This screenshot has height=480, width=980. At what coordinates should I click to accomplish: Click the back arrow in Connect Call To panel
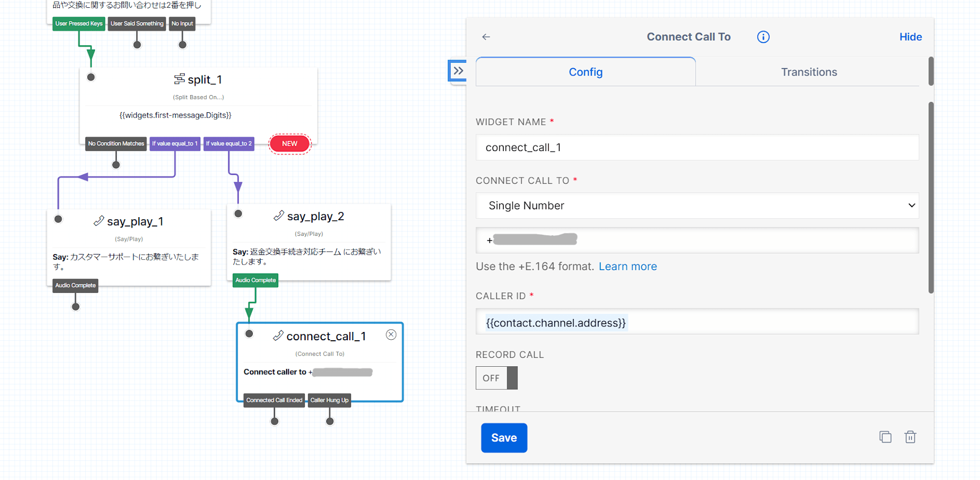click(x=486, y=37)
